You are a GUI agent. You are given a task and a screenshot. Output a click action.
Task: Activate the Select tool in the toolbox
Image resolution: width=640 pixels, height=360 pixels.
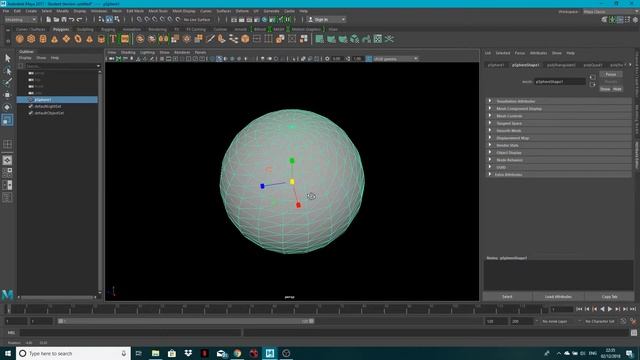(x=7, y=58)
